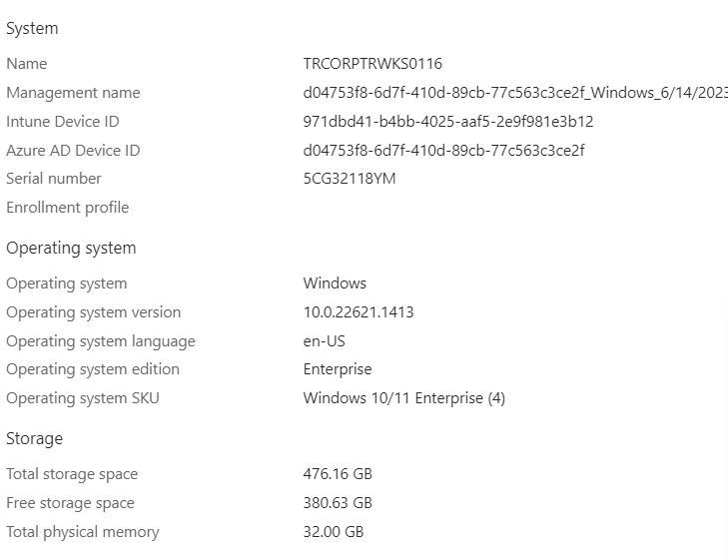
Task: Click the Enrollment profile label
Action: pos(67,208)
